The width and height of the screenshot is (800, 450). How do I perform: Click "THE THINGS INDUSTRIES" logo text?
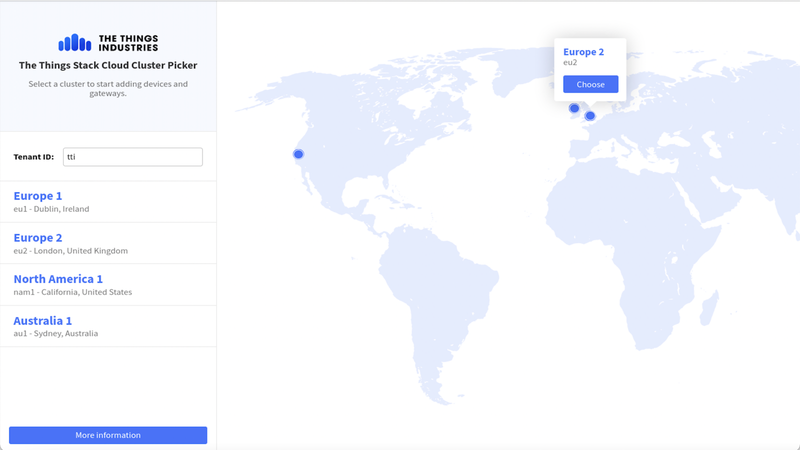coord(128,43)
